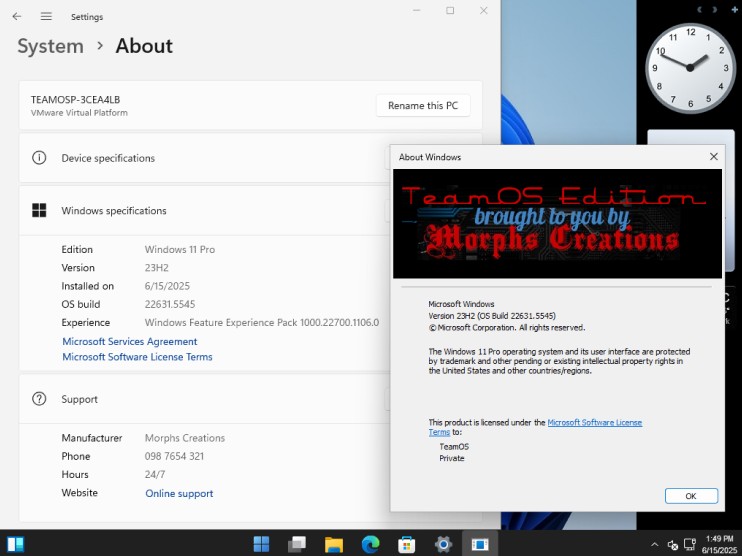The width and height of the screenshot is (742, 556).
Task: Click OK in the About Windows dialog
Action: pyautogui.click(x=691, y=496)
